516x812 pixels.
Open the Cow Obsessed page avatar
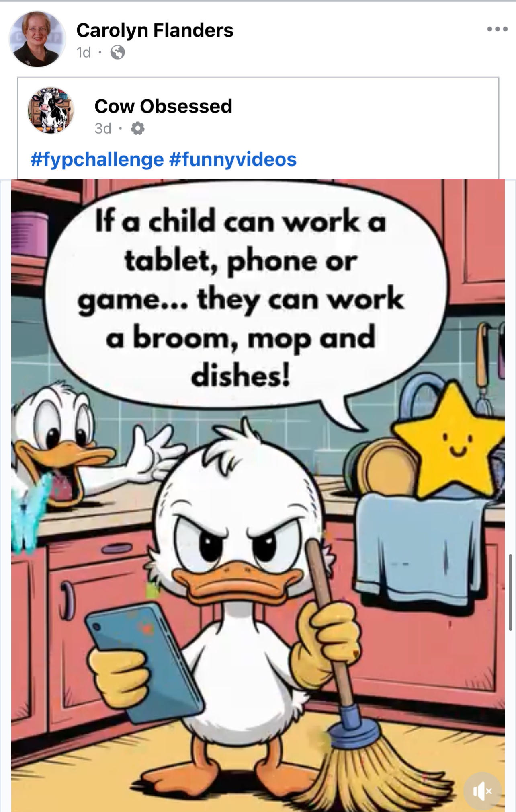coord(51,110)
